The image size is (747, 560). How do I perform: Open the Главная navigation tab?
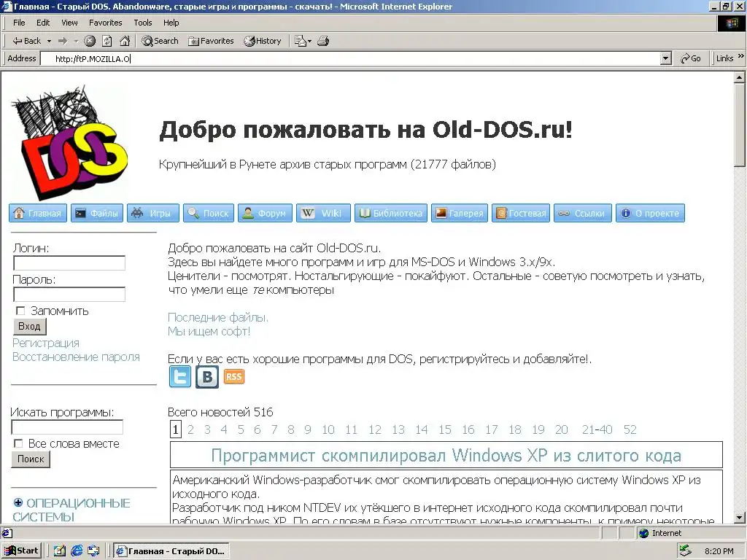pos(38,213)
